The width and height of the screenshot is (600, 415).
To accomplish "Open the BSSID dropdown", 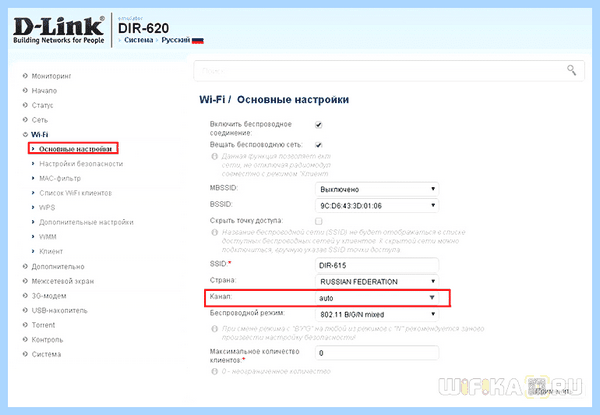I will pos(377,206).
